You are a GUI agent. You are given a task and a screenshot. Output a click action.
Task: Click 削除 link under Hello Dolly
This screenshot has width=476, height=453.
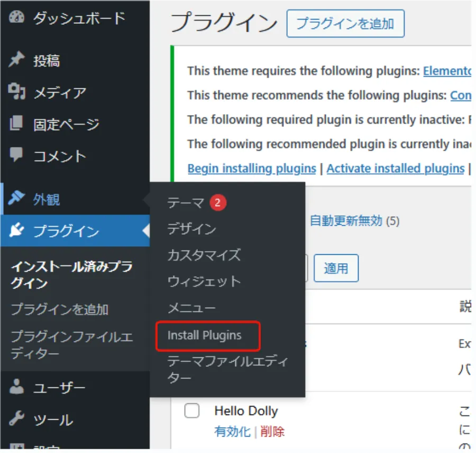tap(272, 432)
